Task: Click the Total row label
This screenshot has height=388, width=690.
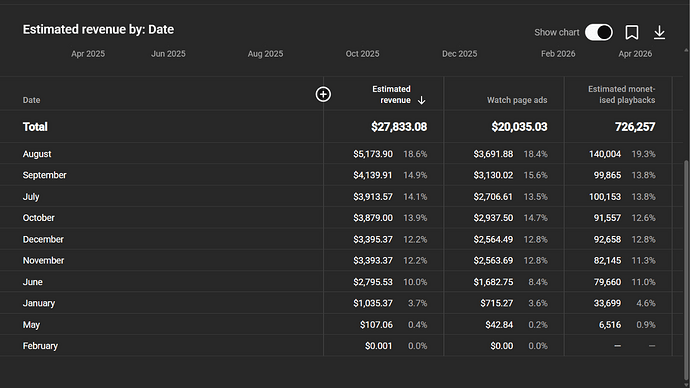Action: click(x=35, y=127)
